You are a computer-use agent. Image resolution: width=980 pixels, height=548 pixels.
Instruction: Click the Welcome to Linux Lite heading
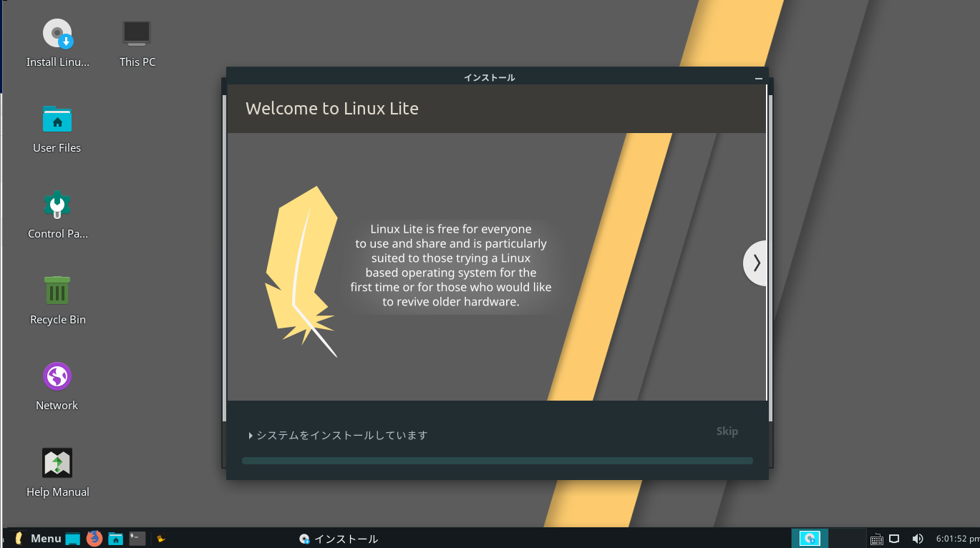[x=332, y=109]
